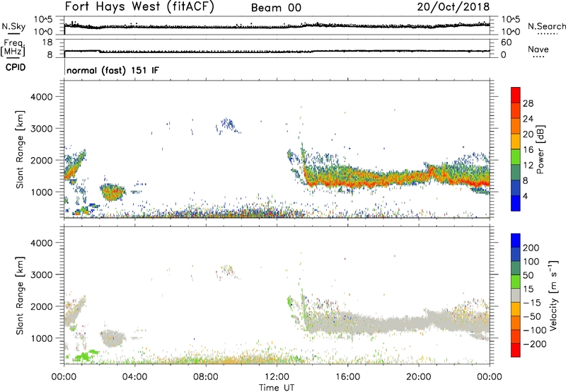Pick the gray ±15 segment of velocity colorbar
This screenshot has height=392, width=566.
tap(516, 295)
